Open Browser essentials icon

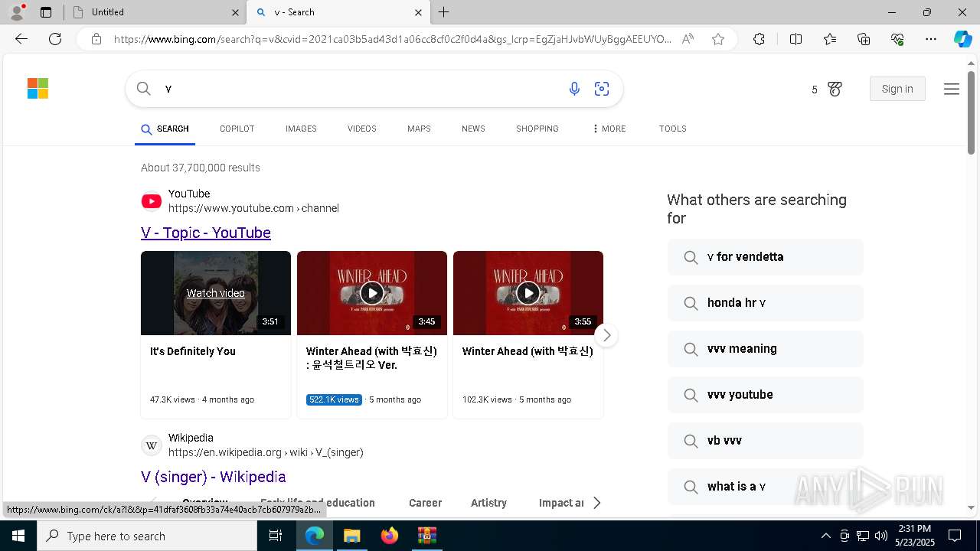897,39
